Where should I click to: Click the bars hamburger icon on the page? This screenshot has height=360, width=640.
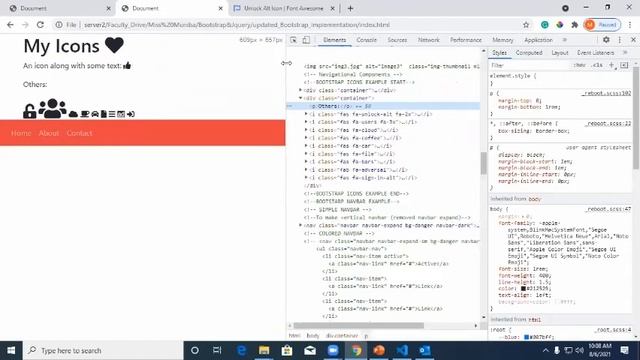pyautogui.click(x=112, y=114)
